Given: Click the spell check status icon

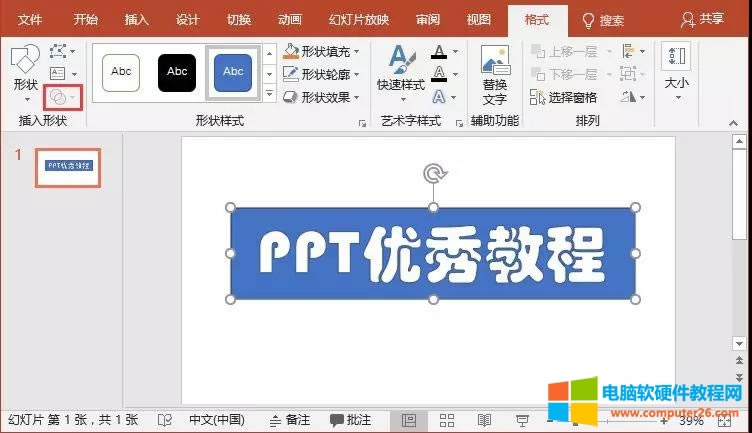Looking at the screenshot, I should (165, 421).
